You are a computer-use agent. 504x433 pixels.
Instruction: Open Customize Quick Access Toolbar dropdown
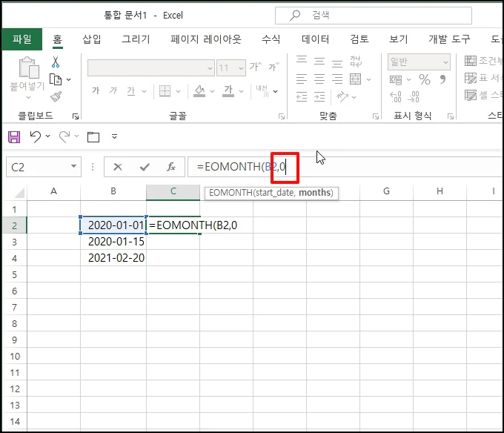click(x=114, y=136)
